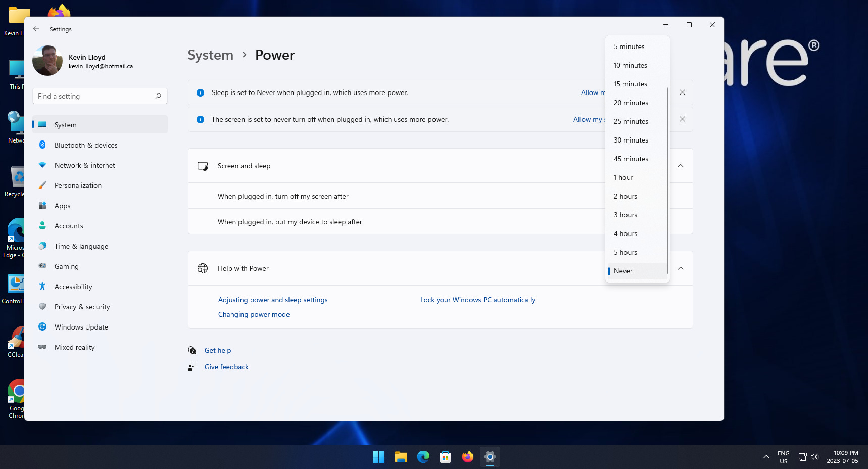Open Network & internet settings
The image size is (868, 469).
coord(100,165)
